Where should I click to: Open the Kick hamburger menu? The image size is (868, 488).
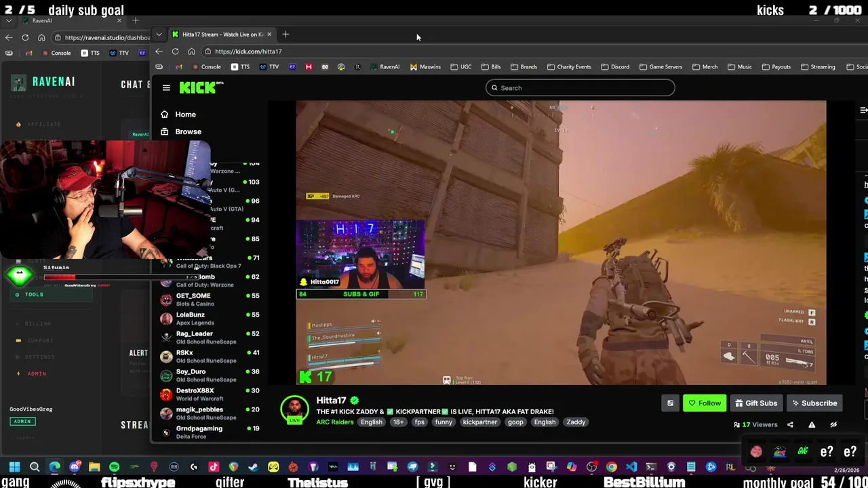[166, 87]
